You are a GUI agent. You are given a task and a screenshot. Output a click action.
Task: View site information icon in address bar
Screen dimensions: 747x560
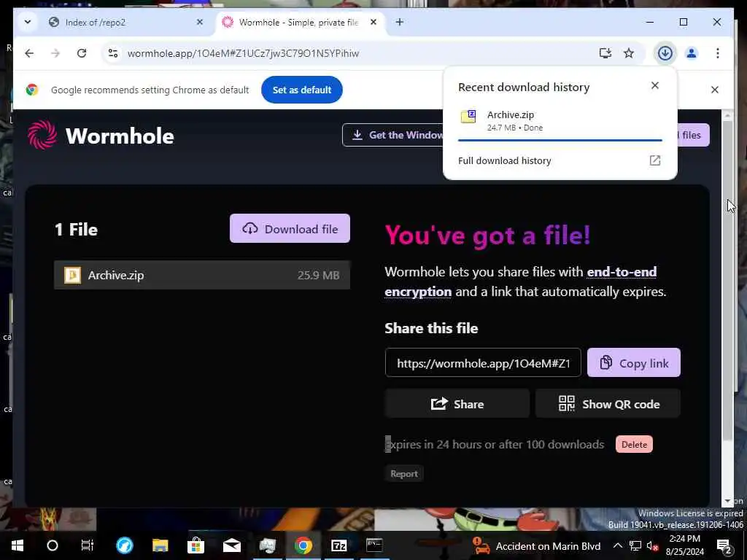tap(113, 52)
